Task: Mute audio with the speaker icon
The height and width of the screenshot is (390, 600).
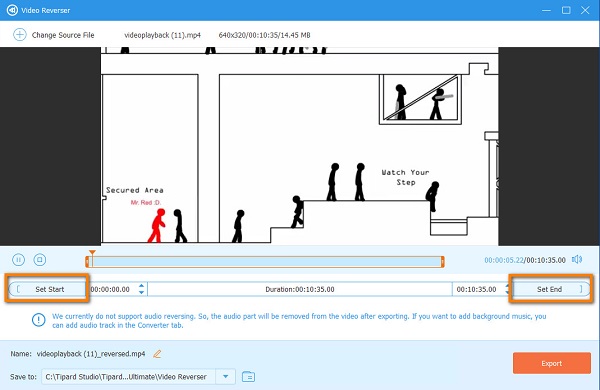Action: pos(577,259)
